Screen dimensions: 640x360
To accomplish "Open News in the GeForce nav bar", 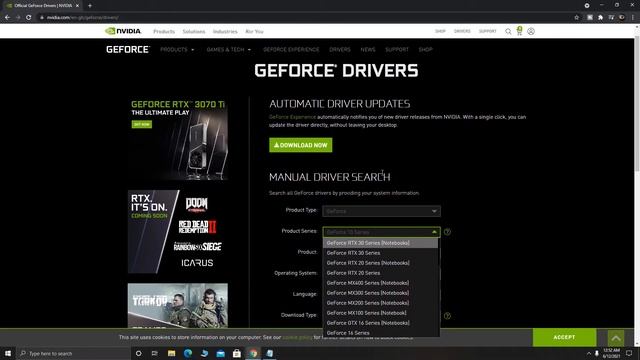I will [x=368, y=49].
